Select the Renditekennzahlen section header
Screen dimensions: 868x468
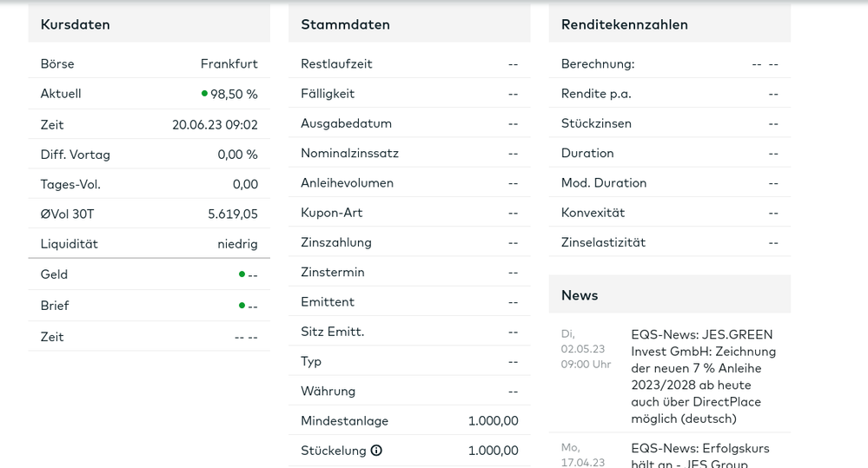[x=625, y=24]
